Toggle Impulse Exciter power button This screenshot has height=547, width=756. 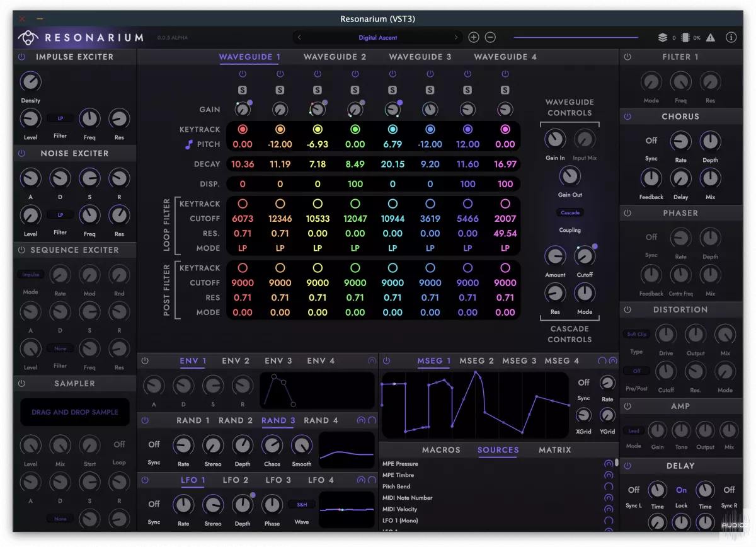(x=22, y=57)
